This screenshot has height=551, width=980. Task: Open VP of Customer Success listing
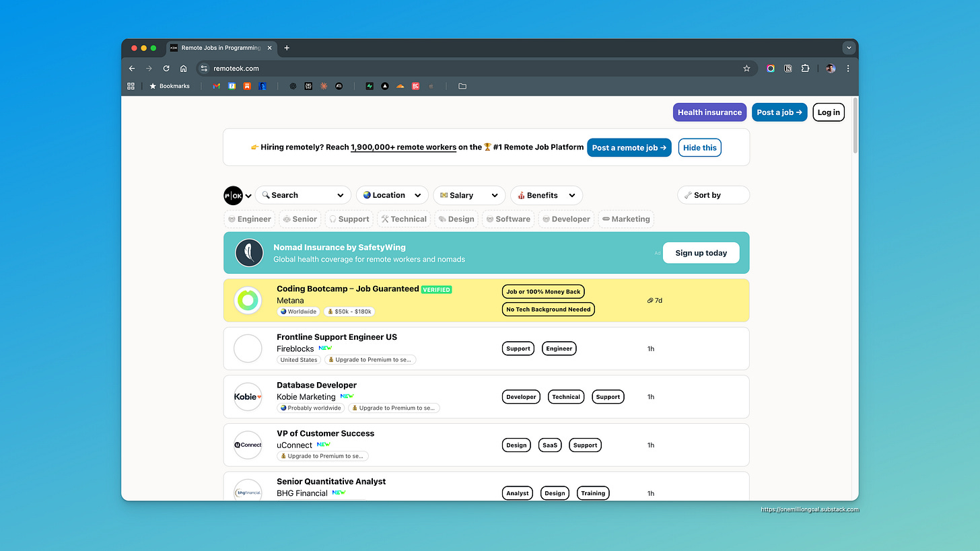click(325, 433)
